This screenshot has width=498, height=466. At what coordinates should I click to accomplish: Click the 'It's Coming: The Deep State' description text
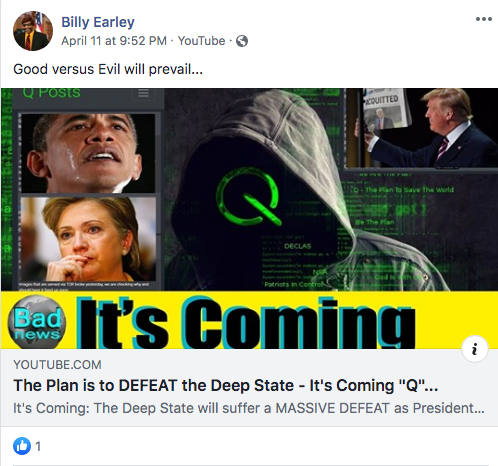[x=249, y=408]
